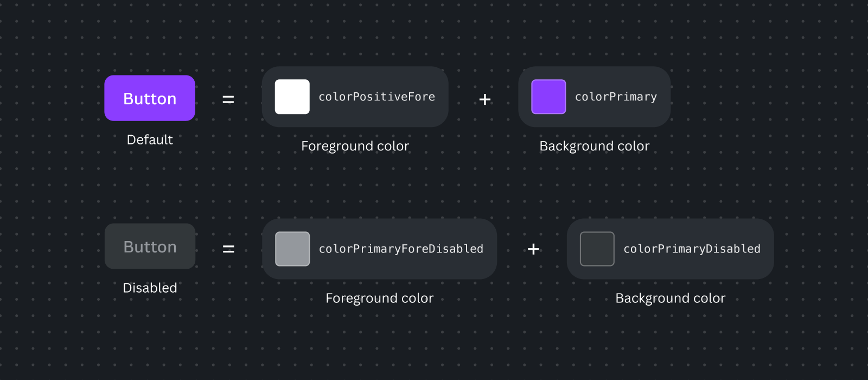Click Foreground color label under colorPositiveFore
This screenshot has height=380, width=868.
click(355, 147)
